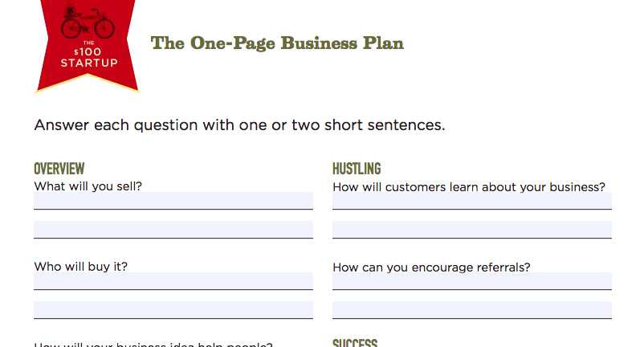This screenshot has height=347, width=644.
Task: Click 'How will customers learn about your business?' label
Action: (469, 187)
